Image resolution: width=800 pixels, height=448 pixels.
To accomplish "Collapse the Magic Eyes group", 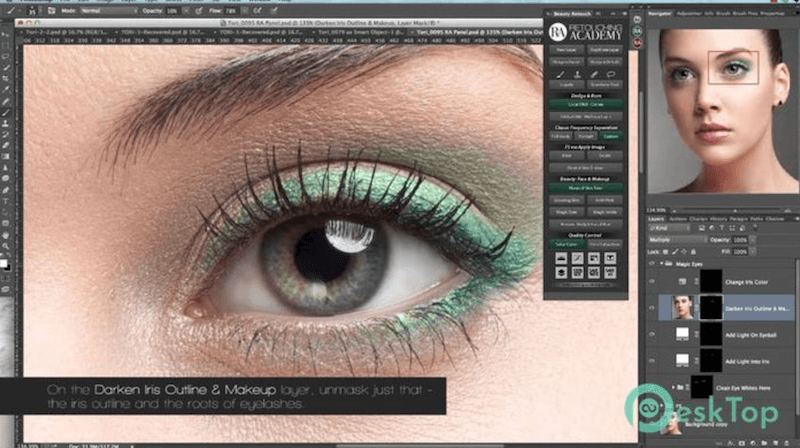I will 662,264.
